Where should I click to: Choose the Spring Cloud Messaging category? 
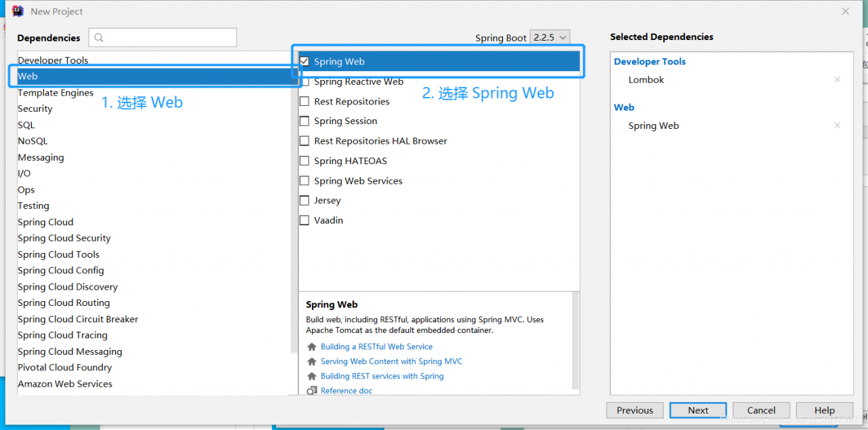(x=70, y=351)
